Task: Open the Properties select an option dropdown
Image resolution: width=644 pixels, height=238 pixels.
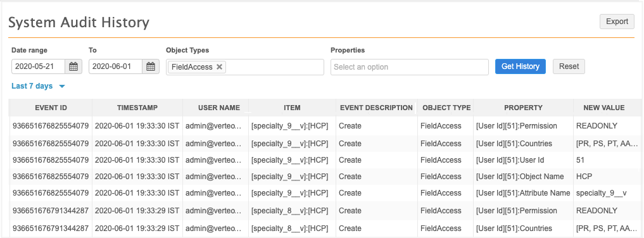Action: tap(410, 67)
